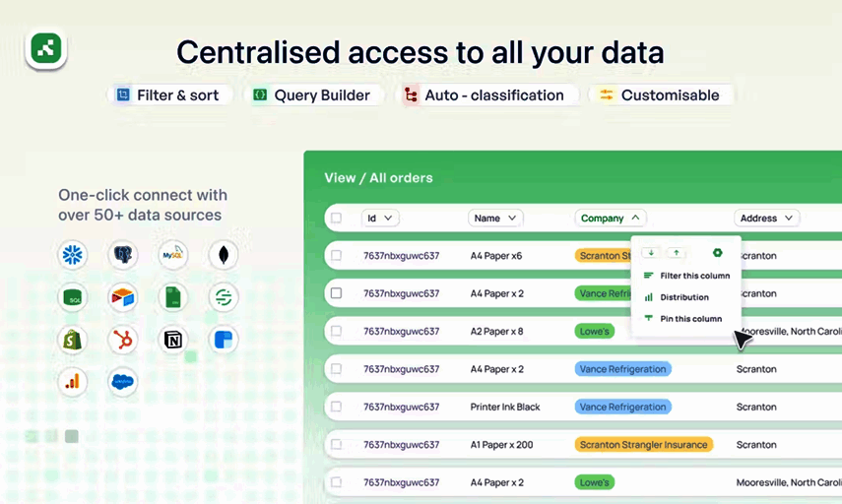842x504 pixels.
Task: Choose Filter this column menu option
Action: point(694,276)
